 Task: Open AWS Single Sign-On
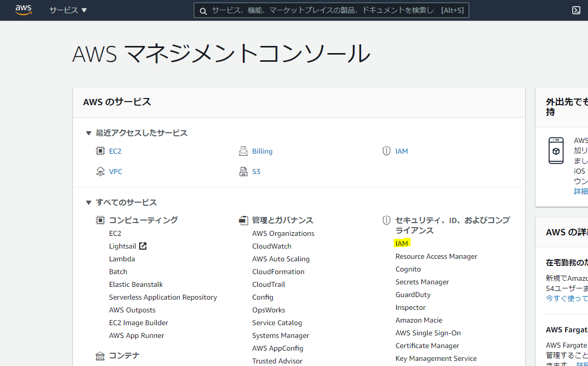(428, 333)
